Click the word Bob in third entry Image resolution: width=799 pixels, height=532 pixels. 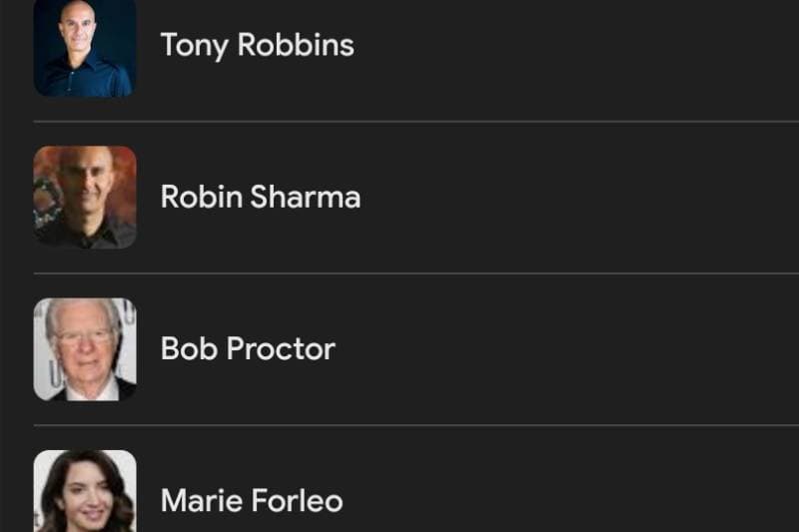189,348
